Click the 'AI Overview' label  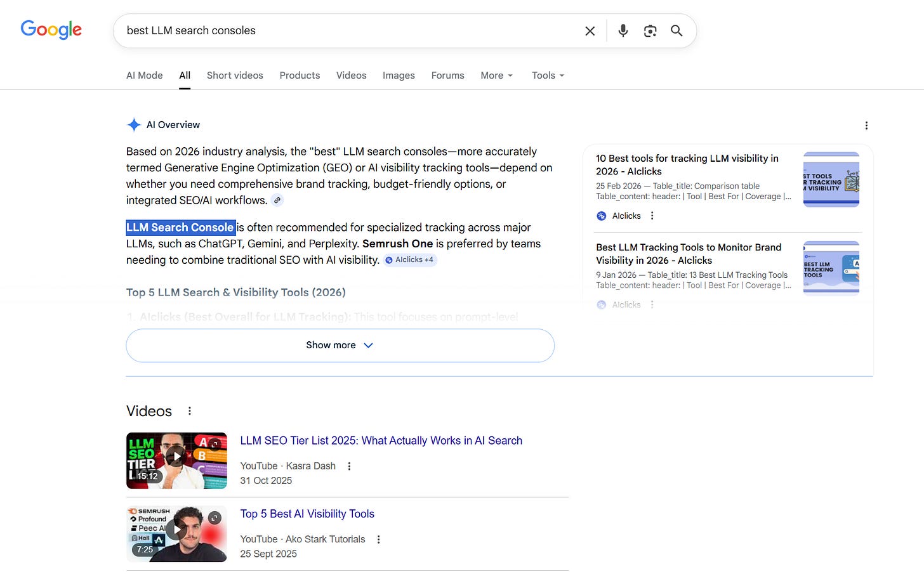tap(173, 125)
